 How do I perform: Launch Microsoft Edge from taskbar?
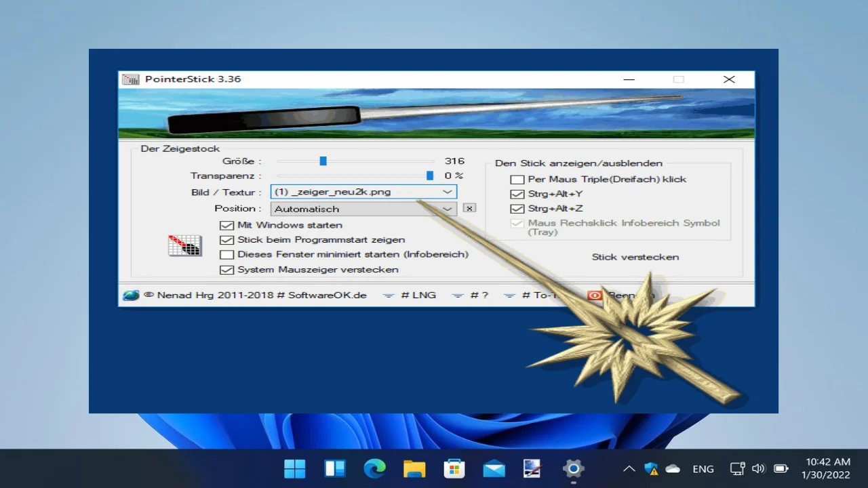(x=374, y=468)
